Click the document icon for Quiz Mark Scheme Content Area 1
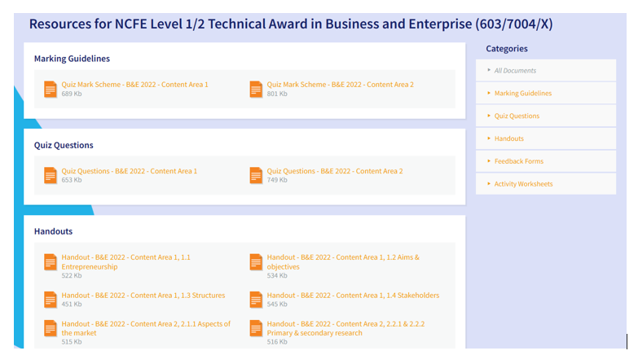The height and width of the screenshot is (364, 638). click(x=51, y=89)
